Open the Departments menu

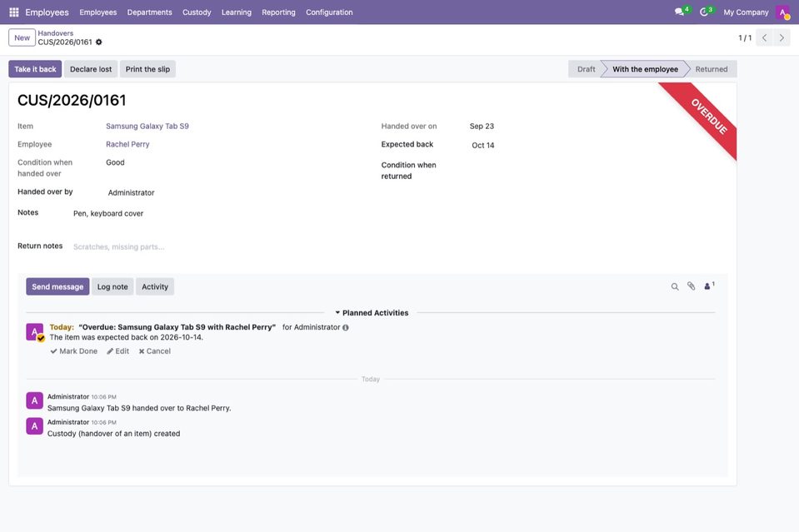(149, 12)
